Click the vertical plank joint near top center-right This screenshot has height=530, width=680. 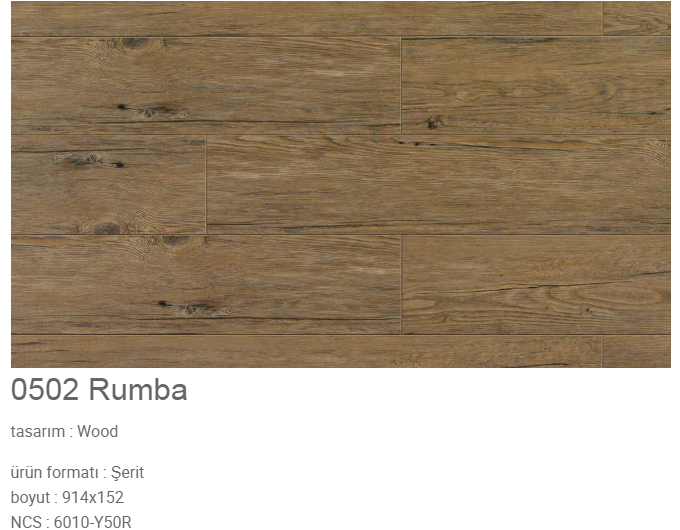(401, 85)
